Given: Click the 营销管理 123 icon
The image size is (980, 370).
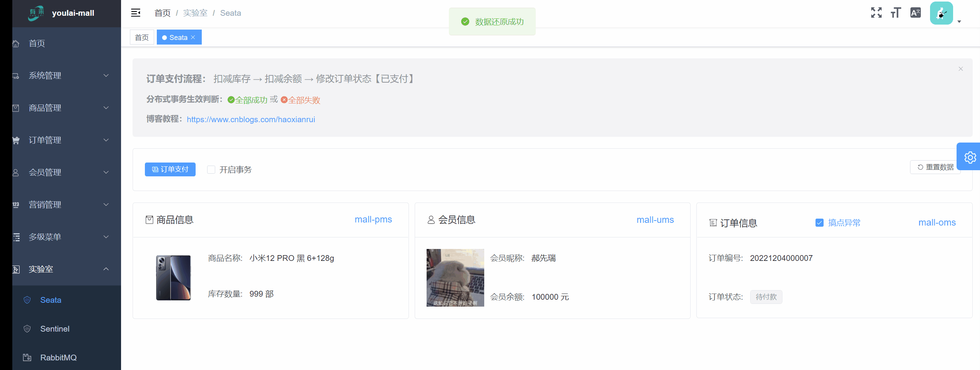Looking at the screenshot, I should coord(16,205).
